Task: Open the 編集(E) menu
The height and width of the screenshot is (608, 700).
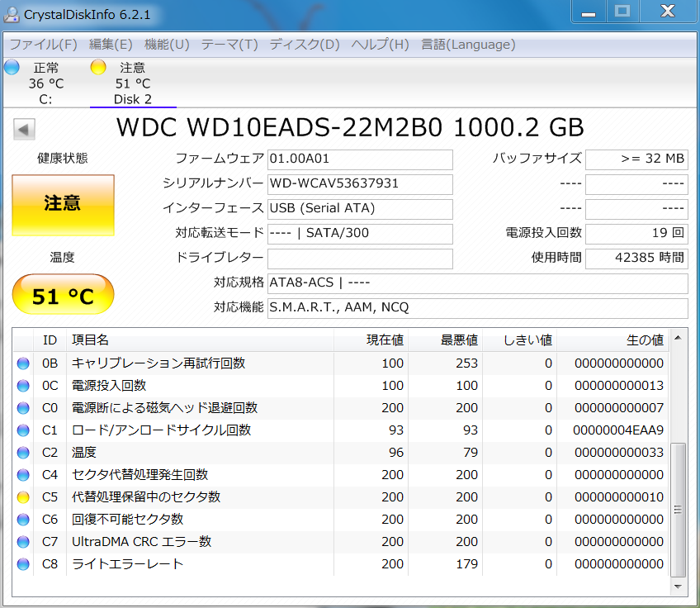Action: (x=111, y=45)
